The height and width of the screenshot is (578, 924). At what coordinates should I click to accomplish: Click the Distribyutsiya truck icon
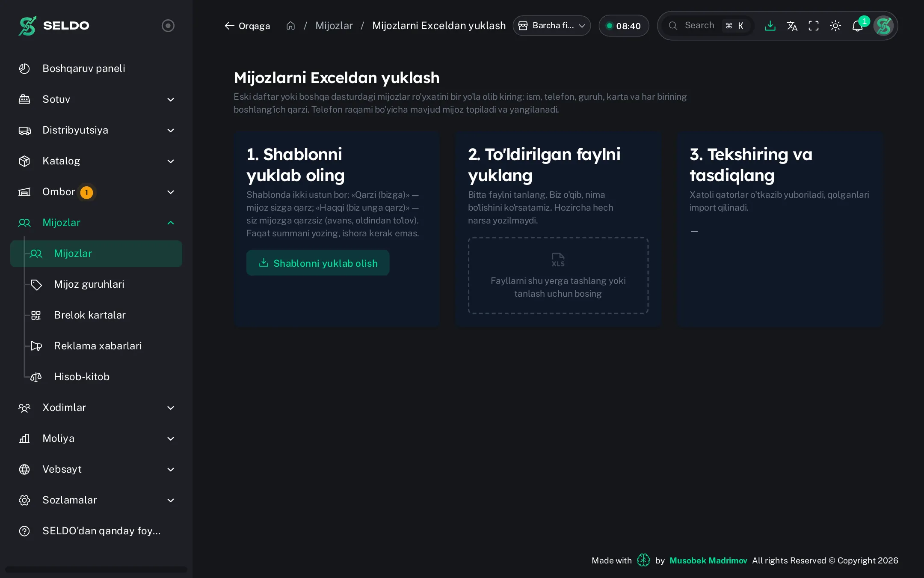tap(24, 130)
